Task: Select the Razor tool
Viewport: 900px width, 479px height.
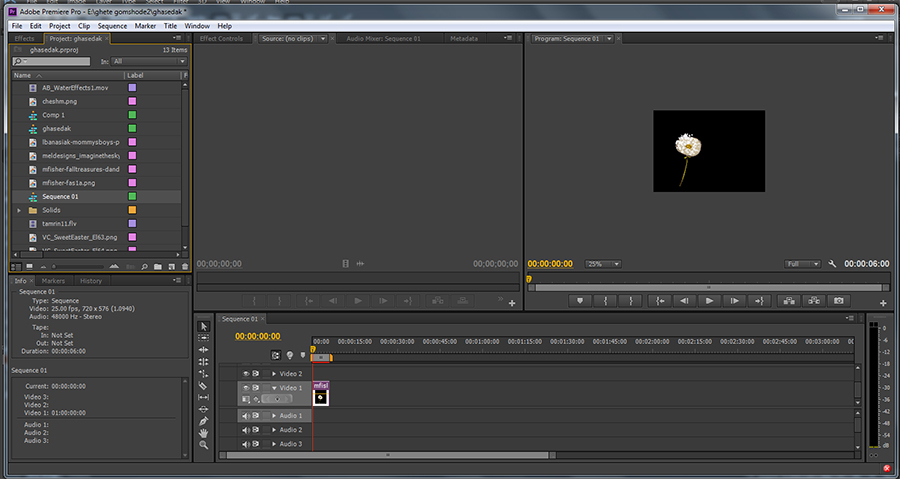Action: (x=204, y=385)
